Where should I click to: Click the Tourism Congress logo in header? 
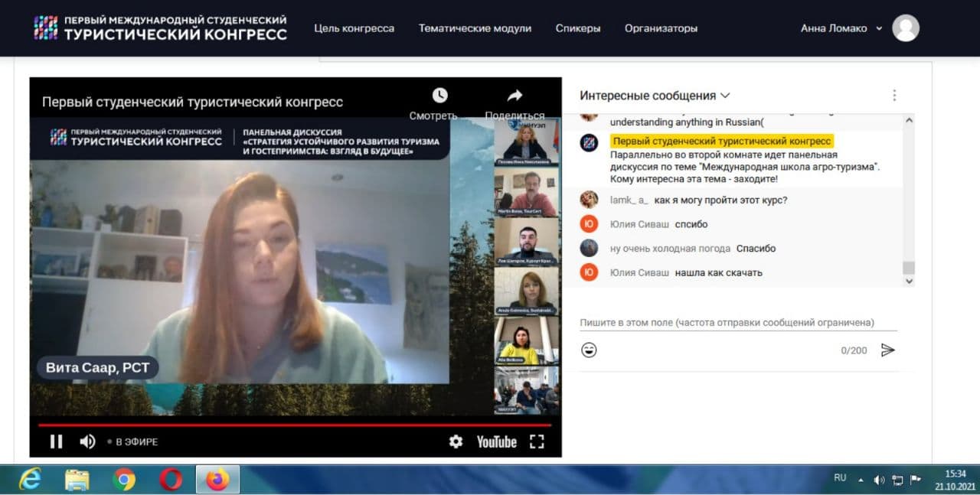coord(161,28)
